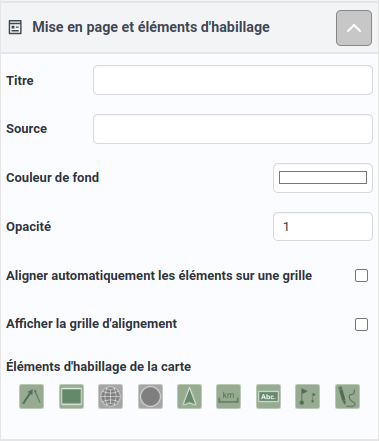
Task: Select the free-hand pencil drawing tool
Action: click(347, 396)
